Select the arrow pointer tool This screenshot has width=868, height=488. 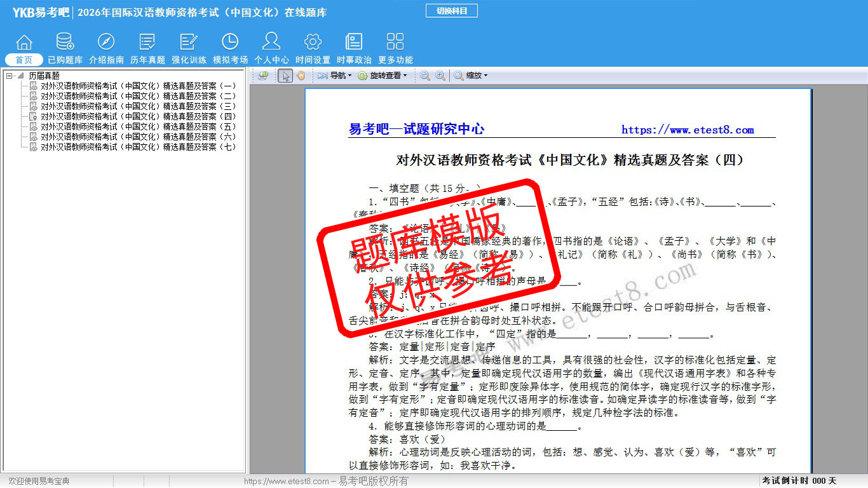(285, 76)
